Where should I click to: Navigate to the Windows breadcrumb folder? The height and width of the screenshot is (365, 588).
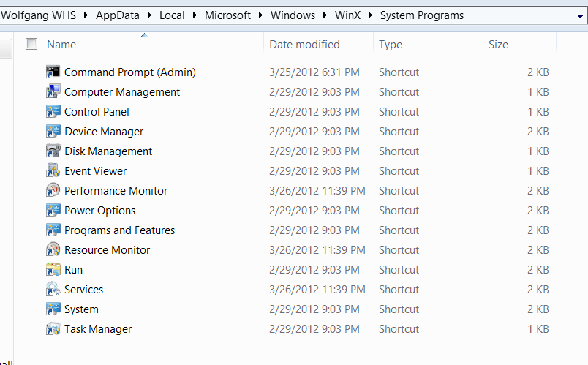293,15
